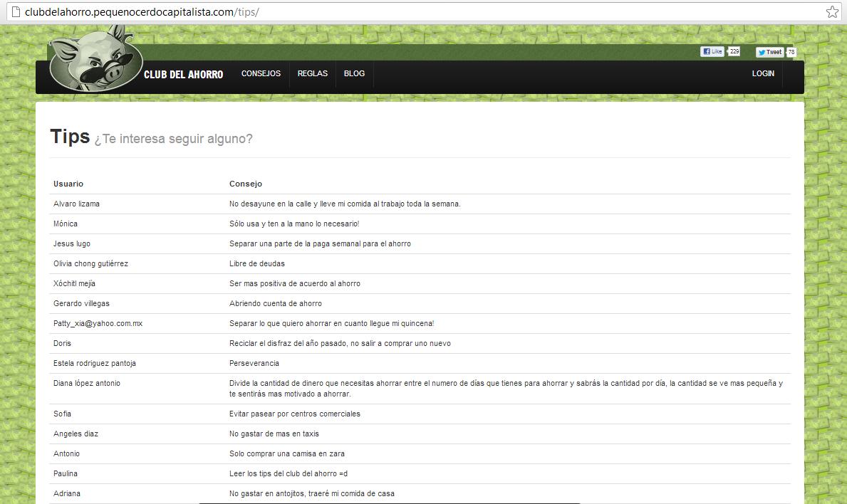Viewport: 847px width, 504px height.
Task: Click the Facebook like count 229
Action: coord(734,51)
